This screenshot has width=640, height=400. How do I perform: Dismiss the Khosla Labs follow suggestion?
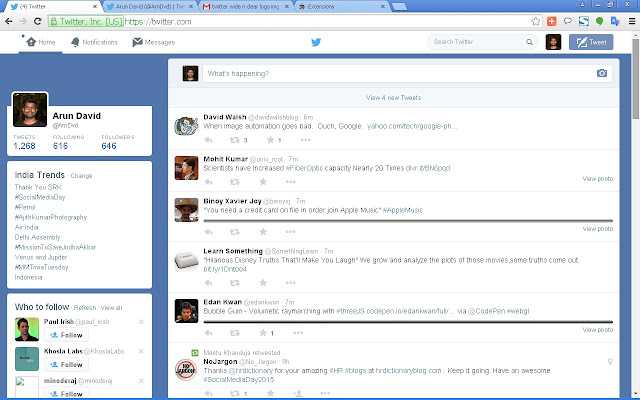(x=141, y=351)
